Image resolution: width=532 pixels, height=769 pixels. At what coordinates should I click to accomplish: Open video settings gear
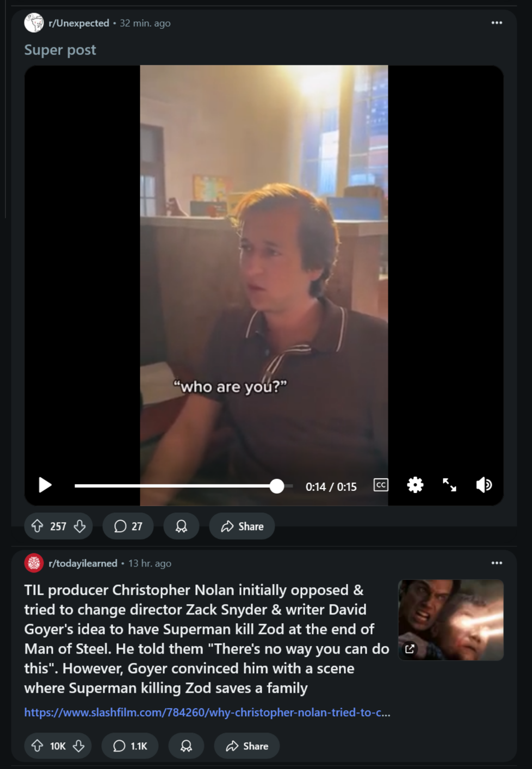(x=415, y=485)
